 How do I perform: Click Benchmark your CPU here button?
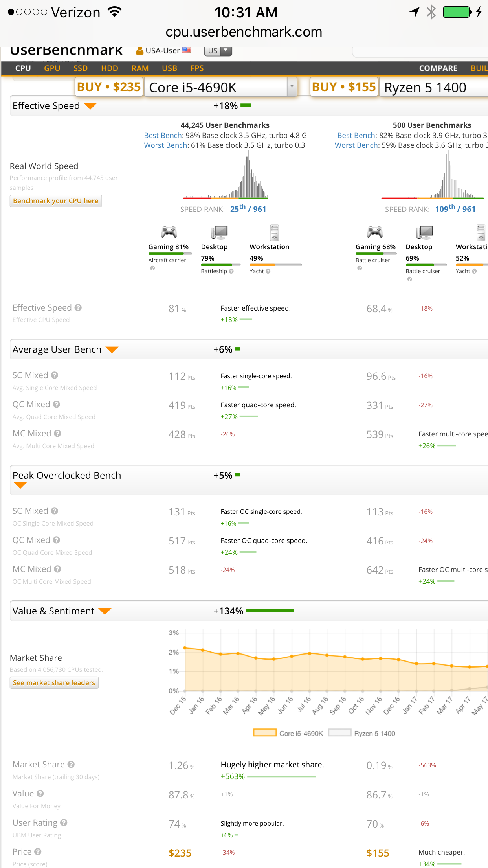pos(56,201)
